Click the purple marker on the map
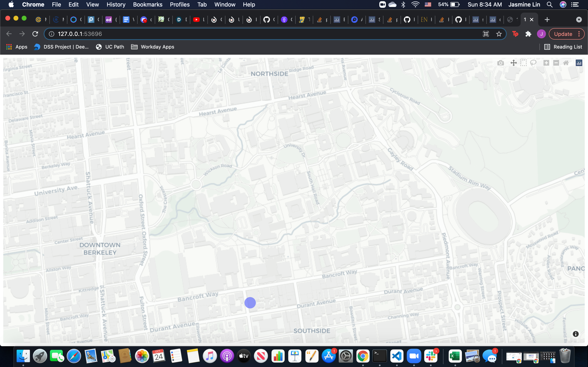 pos(250,303)
